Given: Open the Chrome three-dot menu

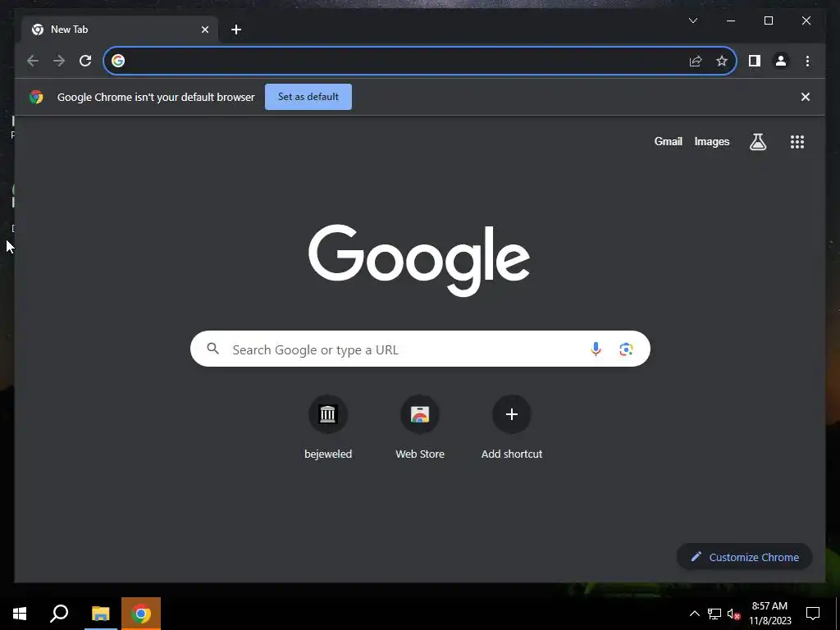Looking at the screenshot, I should (x=807, y=61).
